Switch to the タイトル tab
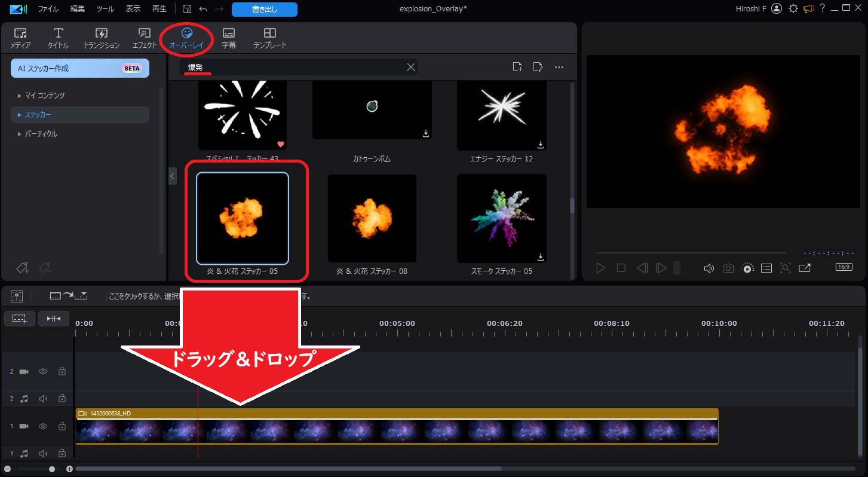 coord(58,38)
